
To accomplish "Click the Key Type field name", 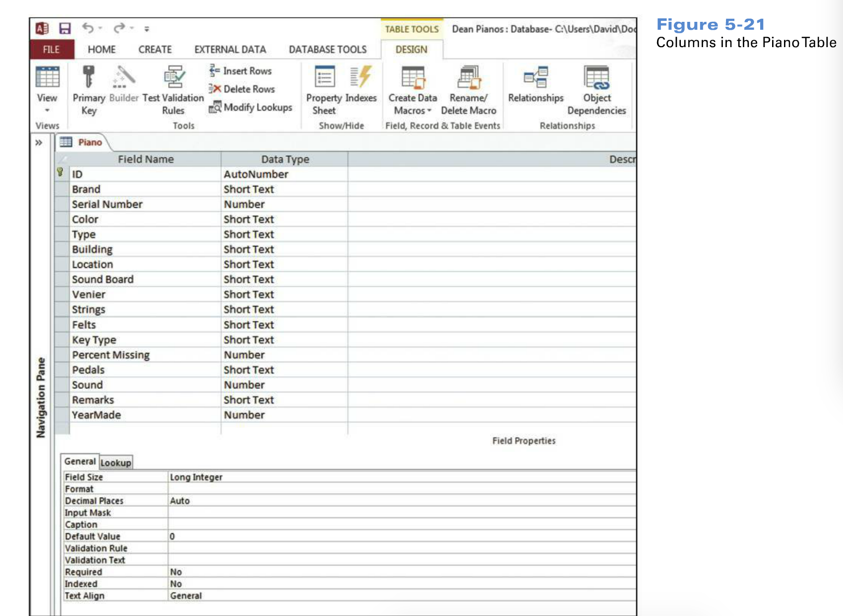I will 145,340.
